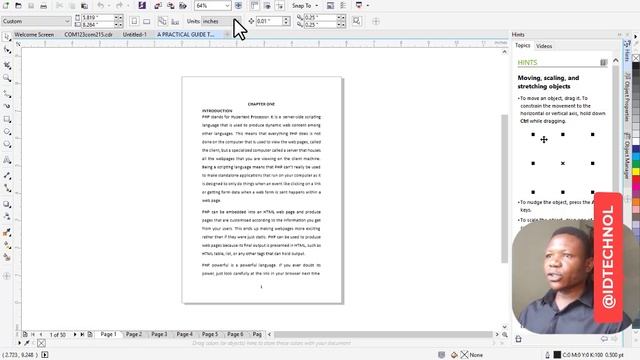Select the Transparency tool
This screenshot has width=640, height=360.
coord(7,217)
